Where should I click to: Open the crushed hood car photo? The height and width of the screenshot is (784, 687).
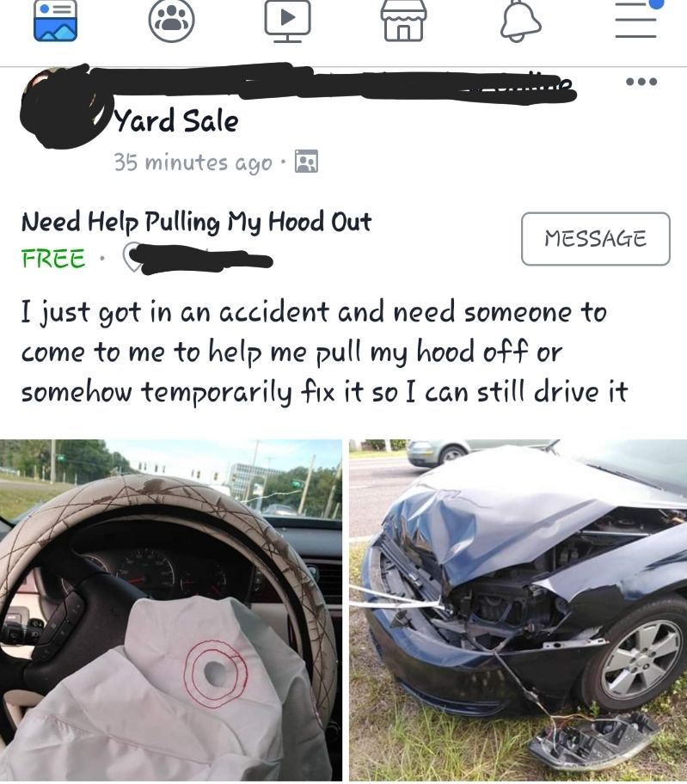518,610
